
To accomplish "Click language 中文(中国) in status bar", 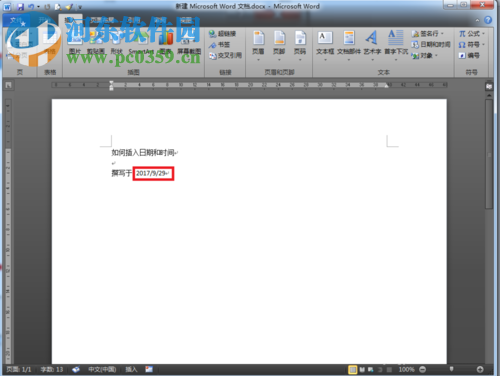I will tap(102, 369).
